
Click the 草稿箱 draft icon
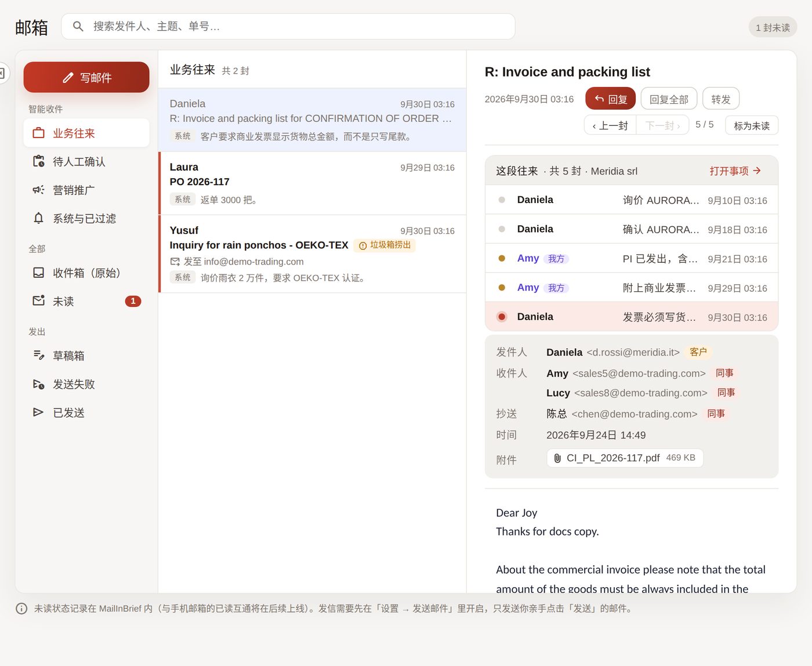coord(39,356)
